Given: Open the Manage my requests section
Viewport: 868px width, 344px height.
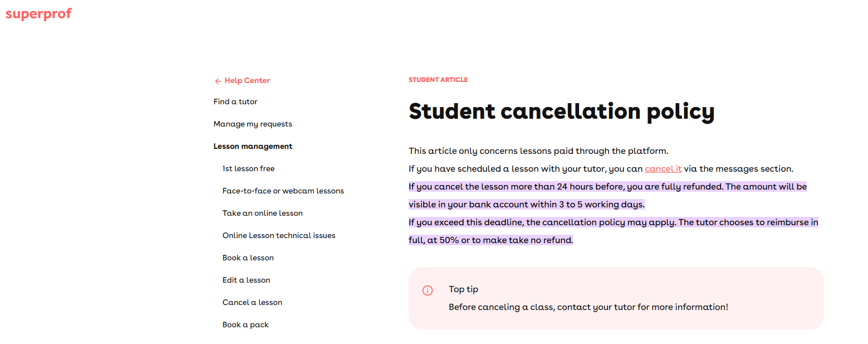Looking at the screenshot, I should 253,124.
